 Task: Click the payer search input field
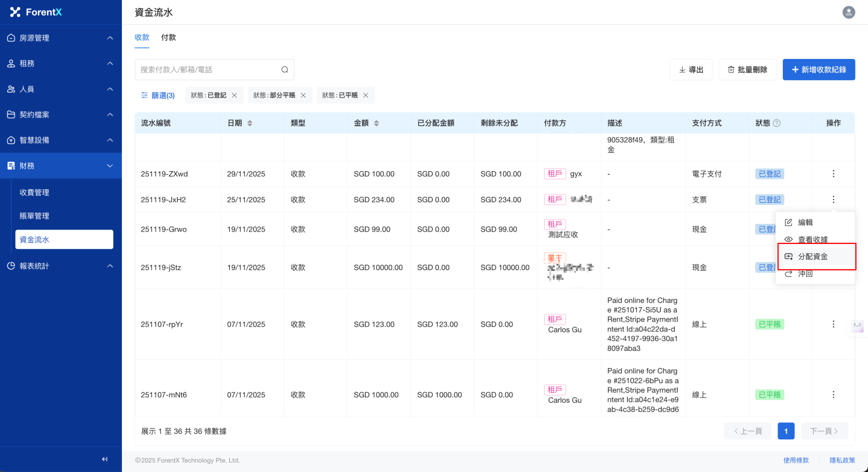(x=207, y=70)
